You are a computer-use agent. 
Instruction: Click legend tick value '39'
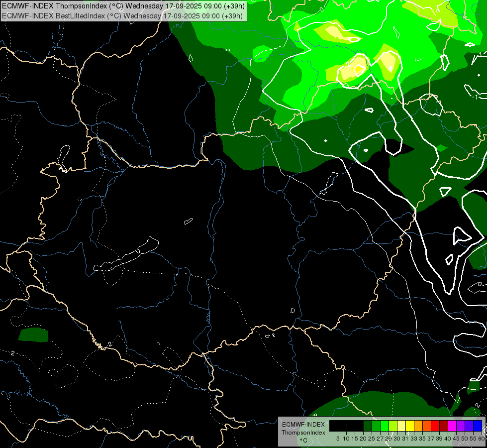tap(439, 439)
